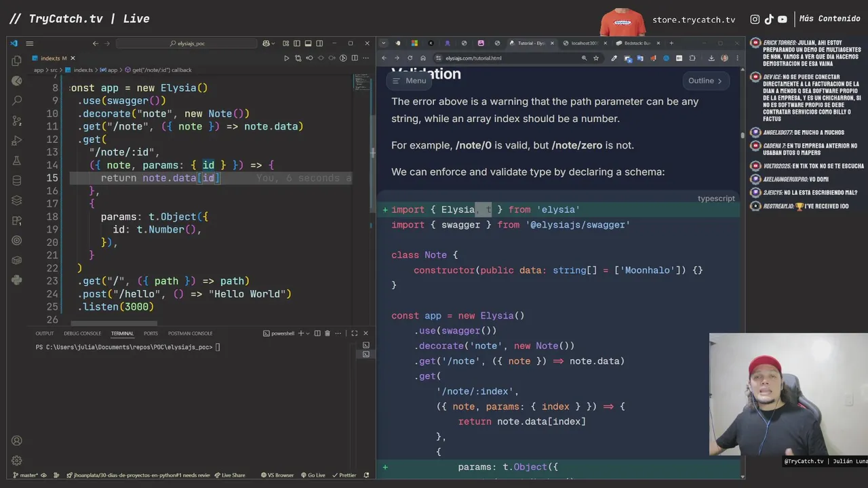Viewport: 868px width, 488px height.
Task: Go forward using VS Code navigation arrow
Action: click(107, 43)
